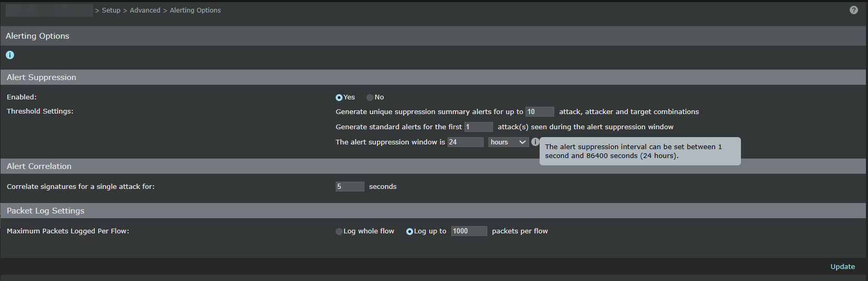Open the hours unit dropdown
Image resolution: width=868 pixels, height=281 pixels.
509,142
